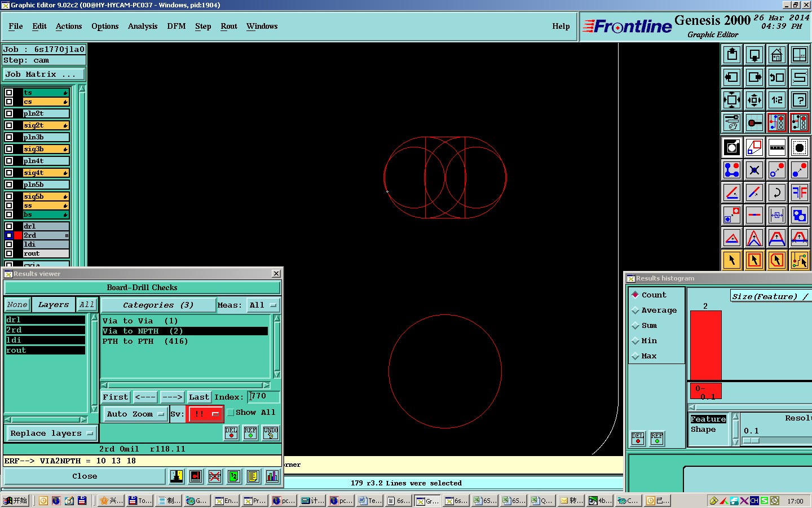This screenshot has width=812, height=508.
Task: Click the mirror feature tool icon
Action: [x=799, y=192]
